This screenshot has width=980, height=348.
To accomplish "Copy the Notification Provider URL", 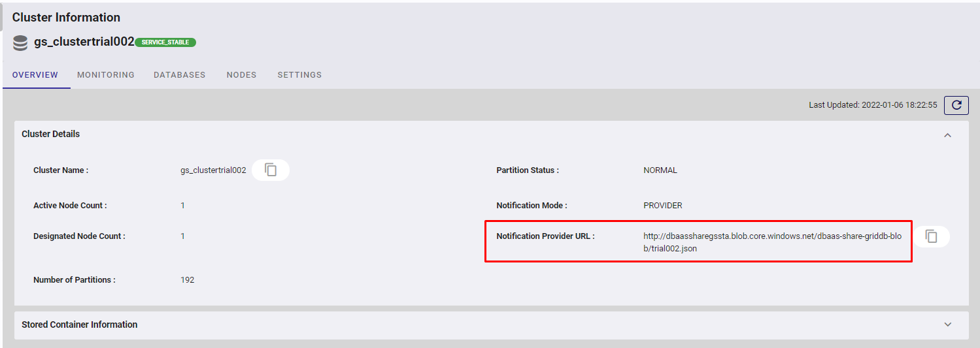I will click(x=931, y=236).
